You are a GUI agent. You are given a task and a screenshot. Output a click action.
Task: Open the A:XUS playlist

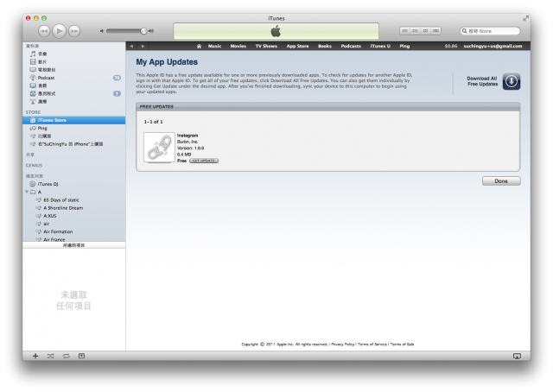tap(73, 216)
